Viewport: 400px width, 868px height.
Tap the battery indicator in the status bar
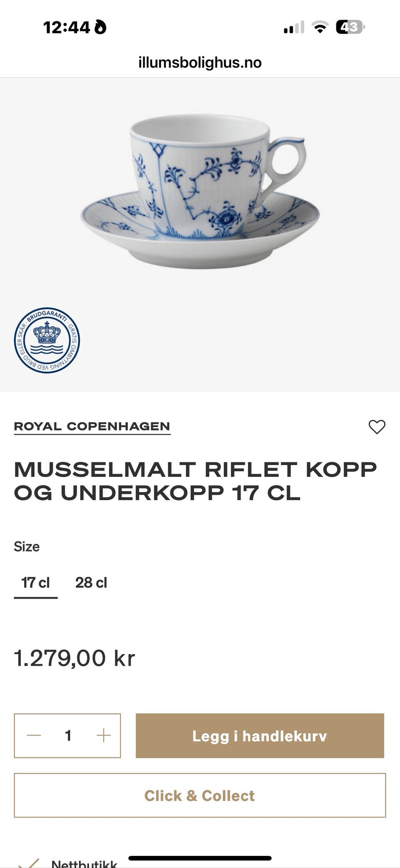point(350,28)
